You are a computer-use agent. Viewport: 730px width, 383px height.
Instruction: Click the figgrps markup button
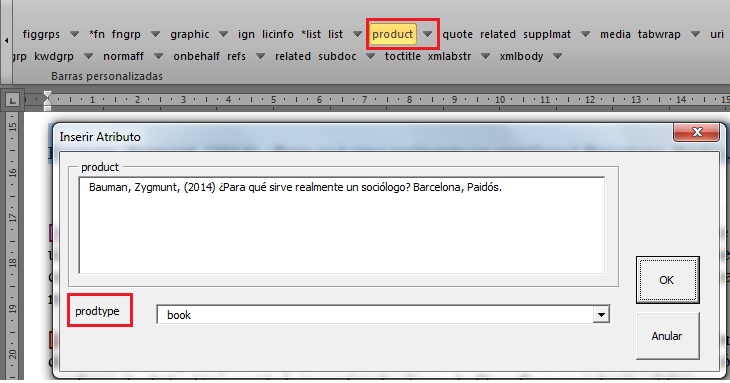41,34
